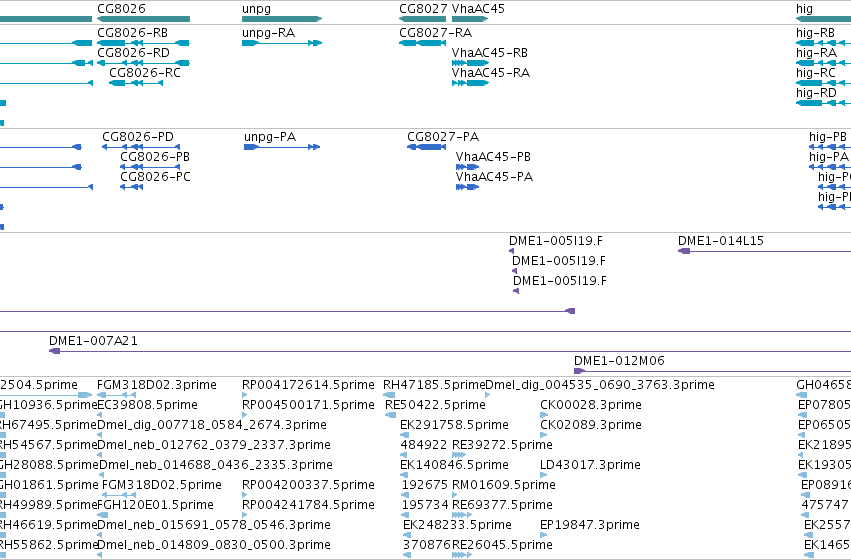Select CK02089.3prime EST label
851x560 pixels.
point(591,425)
